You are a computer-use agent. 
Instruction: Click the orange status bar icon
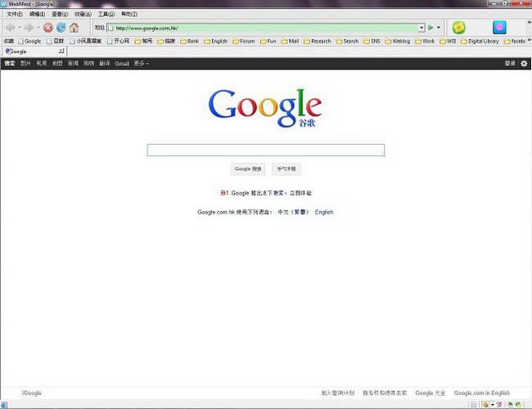485,405
